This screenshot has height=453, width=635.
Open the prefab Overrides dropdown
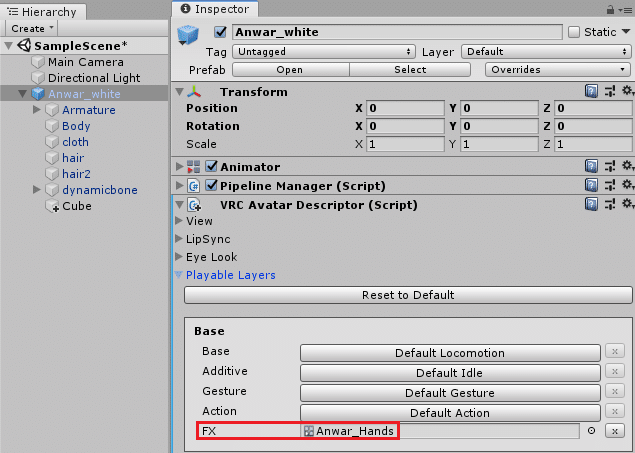point(558,70)
